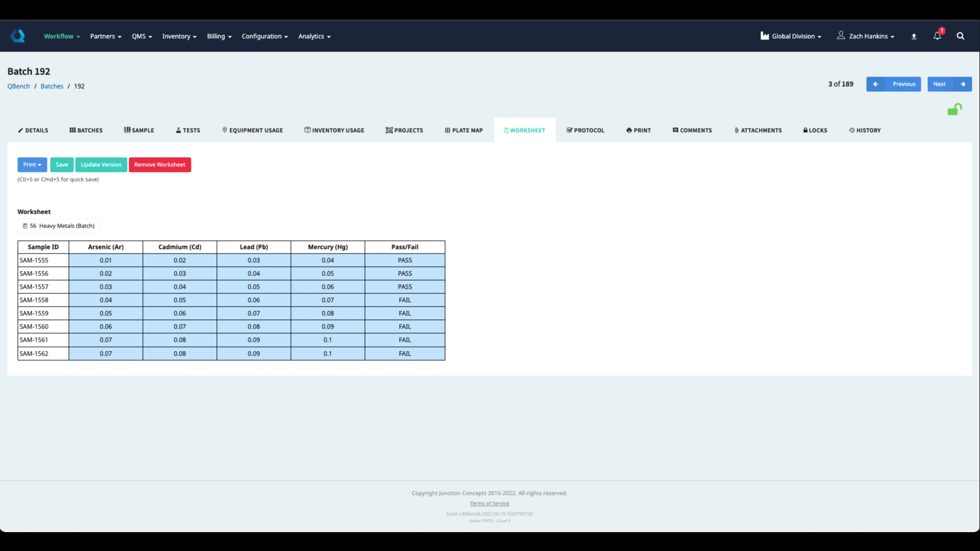Go to the next batch with the arrow

click(x=963, y=84)
